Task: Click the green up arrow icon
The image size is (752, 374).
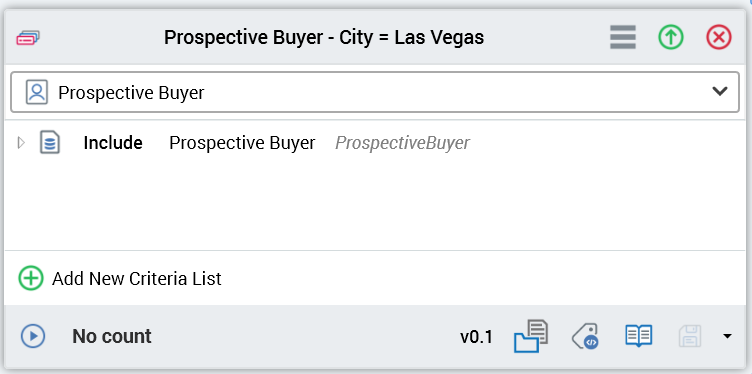Action: pyautogui.click(x=670, y=37)
